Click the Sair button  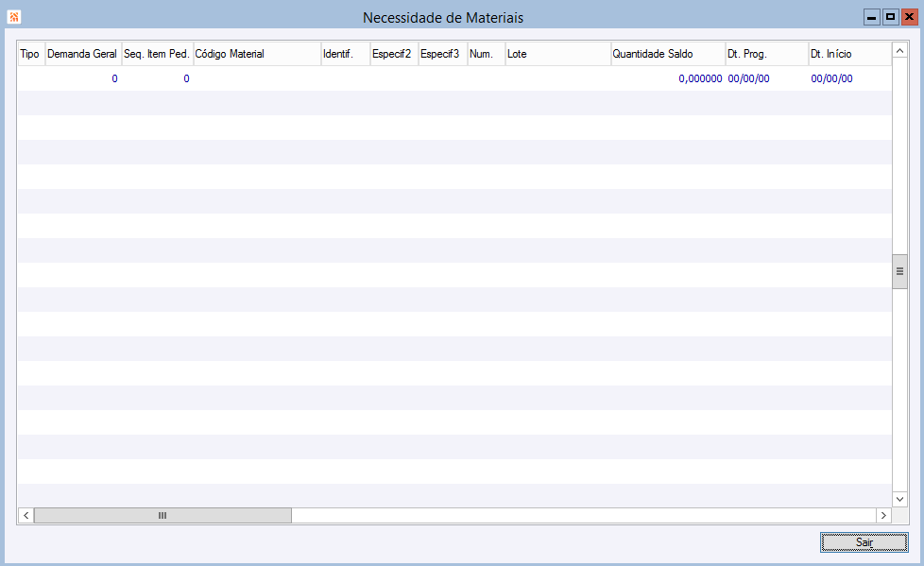(864, 542)
